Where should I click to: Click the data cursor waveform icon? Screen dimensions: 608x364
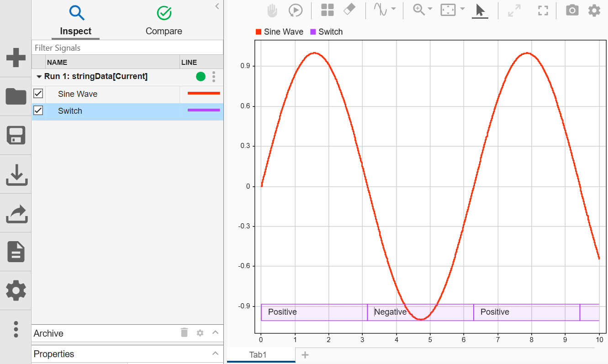[381, 10]
